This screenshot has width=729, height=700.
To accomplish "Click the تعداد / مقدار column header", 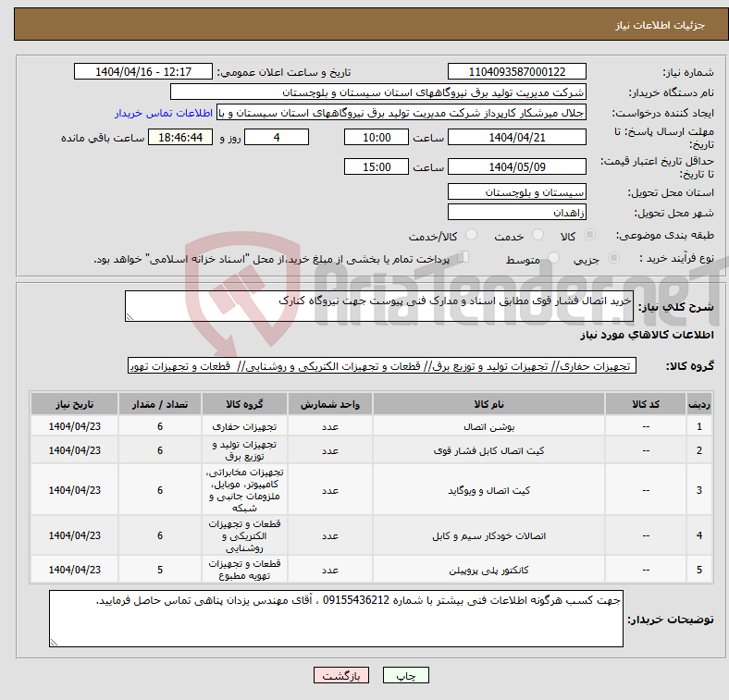I will pyautogui.click(x=160, y=404).
